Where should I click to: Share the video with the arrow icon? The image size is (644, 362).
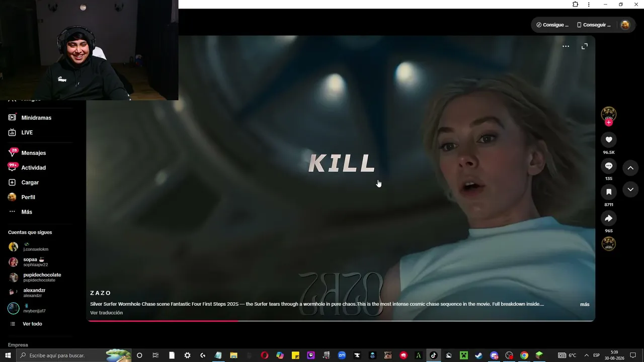[x=609, y=218]
